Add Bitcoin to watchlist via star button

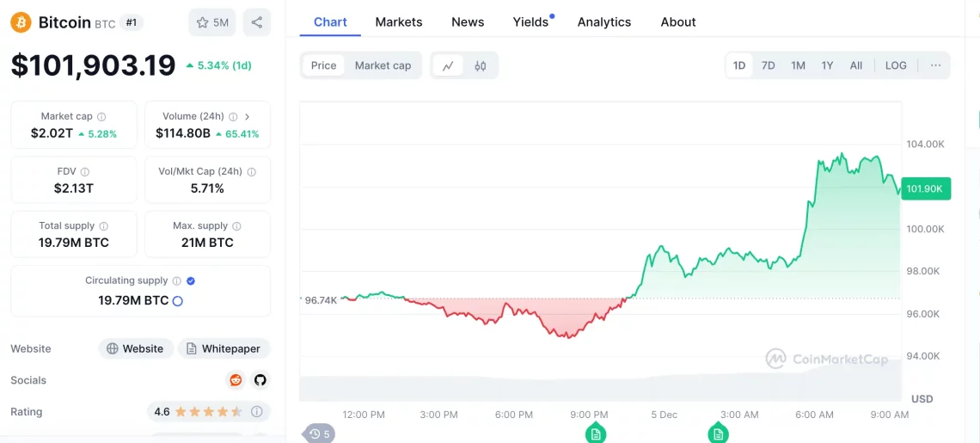211,22
